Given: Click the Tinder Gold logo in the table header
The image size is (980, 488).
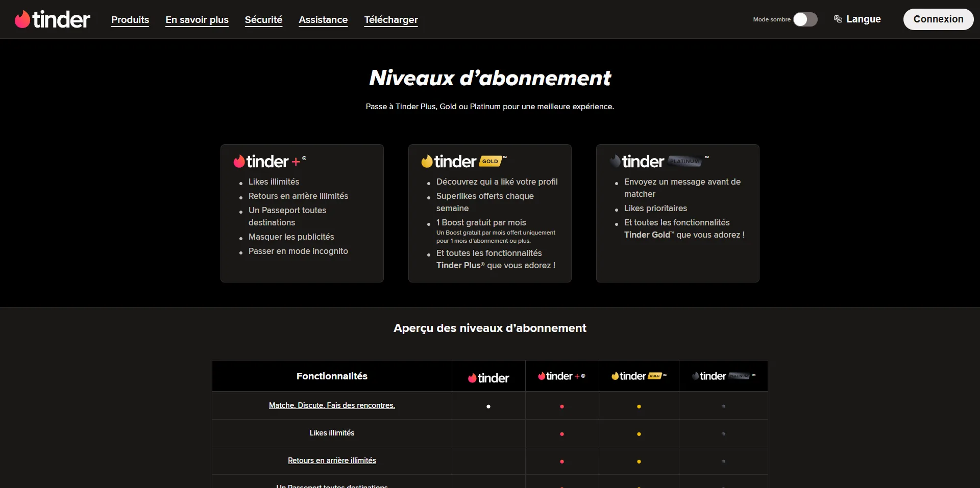Looking at the screenshot, I should pyautogui.click(x=639, y=376).
